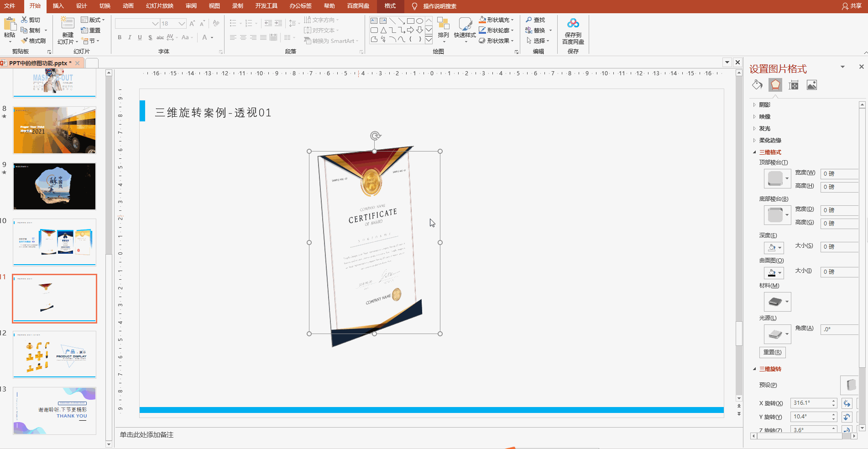Open the bottom bevel (底部棱台) preset picker

click(778, 215)
